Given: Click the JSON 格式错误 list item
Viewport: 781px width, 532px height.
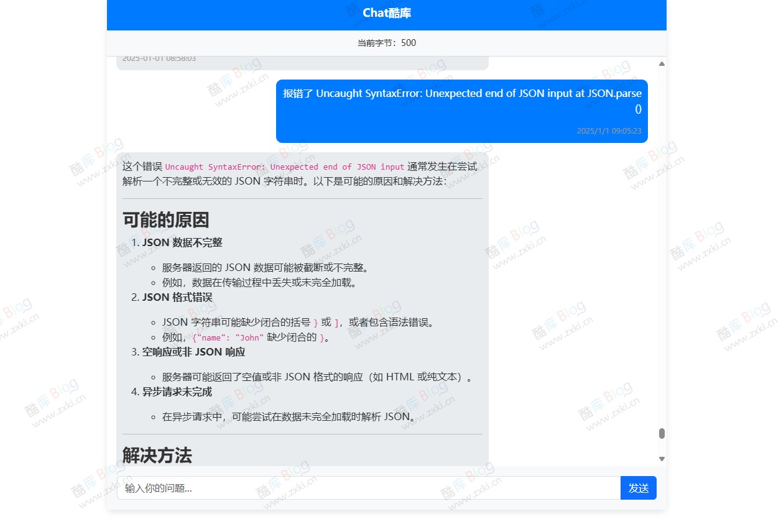Looking at the screenshot, I should point(178,297).
